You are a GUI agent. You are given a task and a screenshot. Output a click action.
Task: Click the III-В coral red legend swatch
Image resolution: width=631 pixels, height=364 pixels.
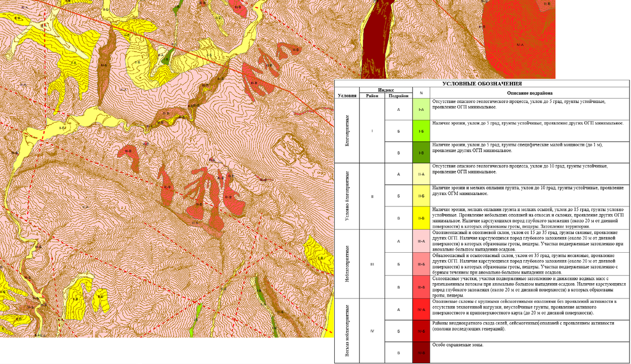421,287
